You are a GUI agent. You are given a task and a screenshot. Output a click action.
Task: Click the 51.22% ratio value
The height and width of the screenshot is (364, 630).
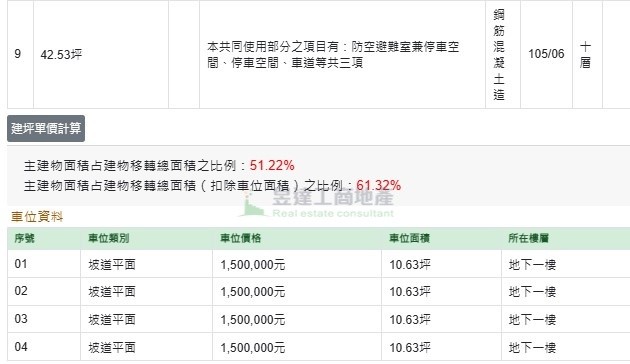coord(272,165)
